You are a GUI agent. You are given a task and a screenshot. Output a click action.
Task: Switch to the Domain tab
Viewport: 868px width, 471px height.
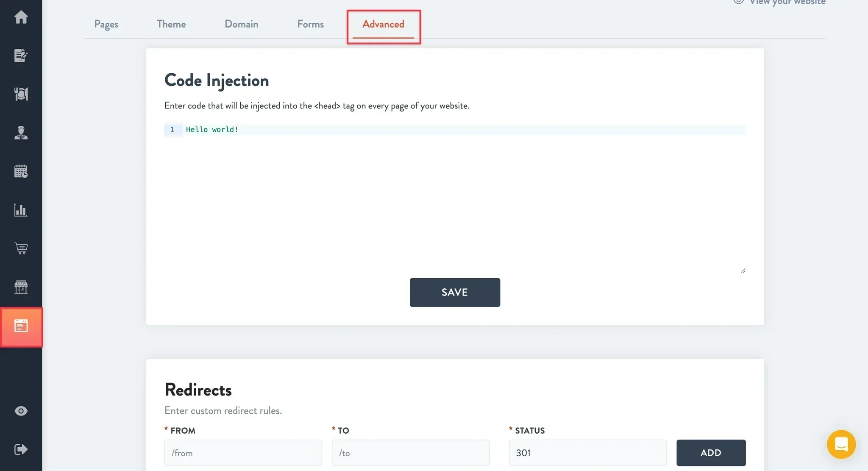pyautogui.click(x=241, y=24)
